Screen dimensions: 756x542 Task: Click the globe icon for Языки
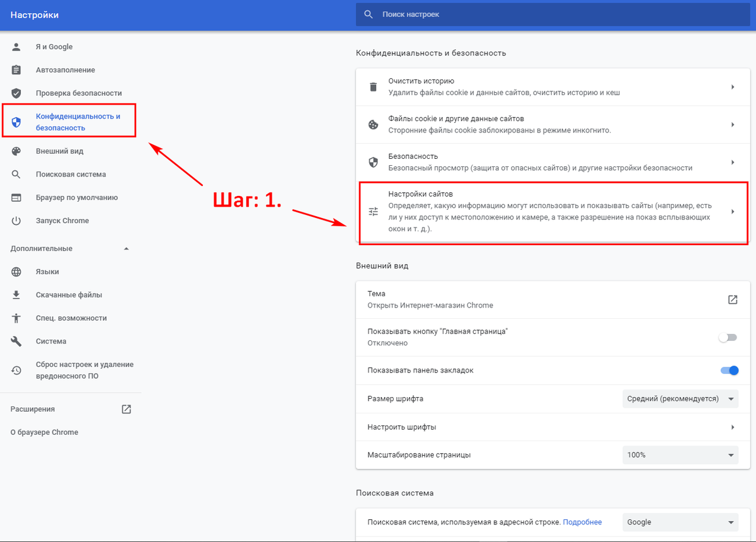point(16,272)
